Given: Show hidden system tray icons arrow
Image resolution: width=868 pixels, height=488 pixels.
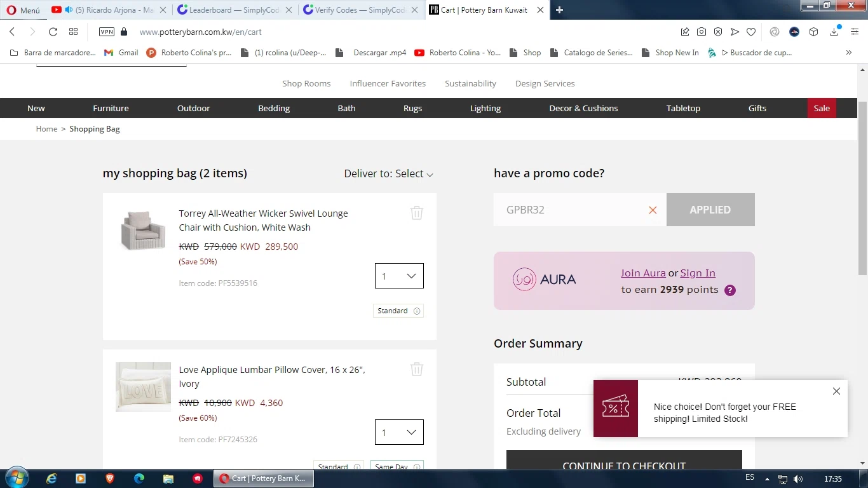Looking at the screenshot, I should tap(767, 479).
